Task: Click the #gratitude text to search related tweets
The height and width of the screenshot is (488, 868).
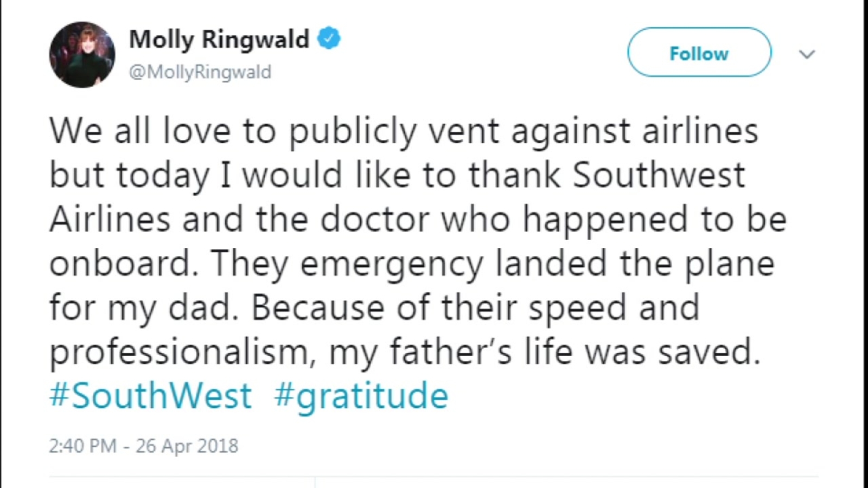Action: [x=362, y=395]
